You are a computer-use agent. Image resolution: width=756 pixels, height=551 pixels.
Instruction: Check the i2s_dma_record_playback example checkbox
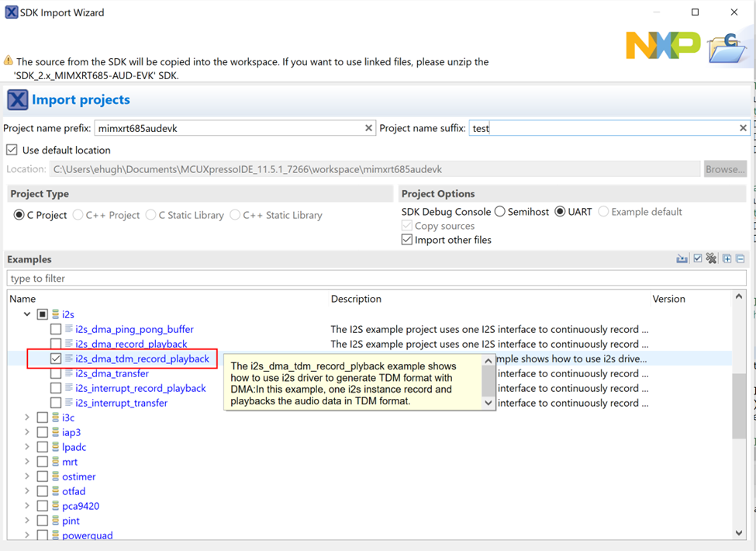coord(56,344)
